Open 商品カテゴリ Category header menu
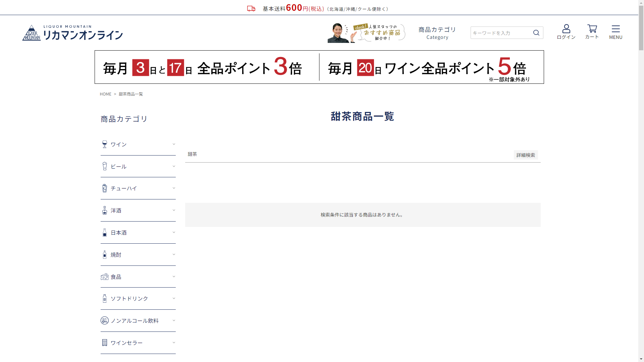Viewport: 644px width, 362px height. (x=437, y=33)
